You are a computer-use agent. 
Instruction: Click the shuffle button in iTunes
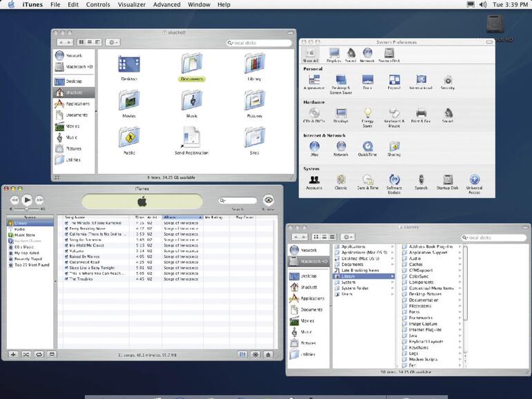click(x=26, y=354)
